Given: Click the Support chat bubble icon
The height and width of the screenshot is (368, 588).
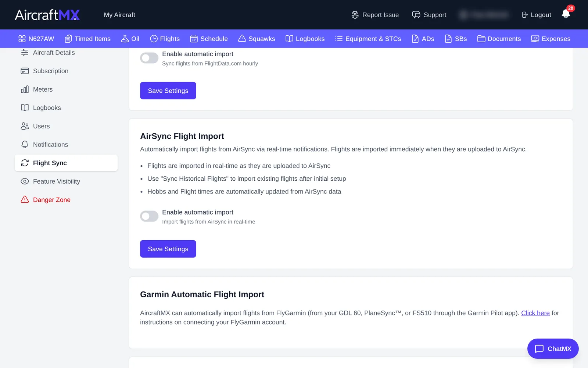Looking at the screenshot, I should coord(416,15).
